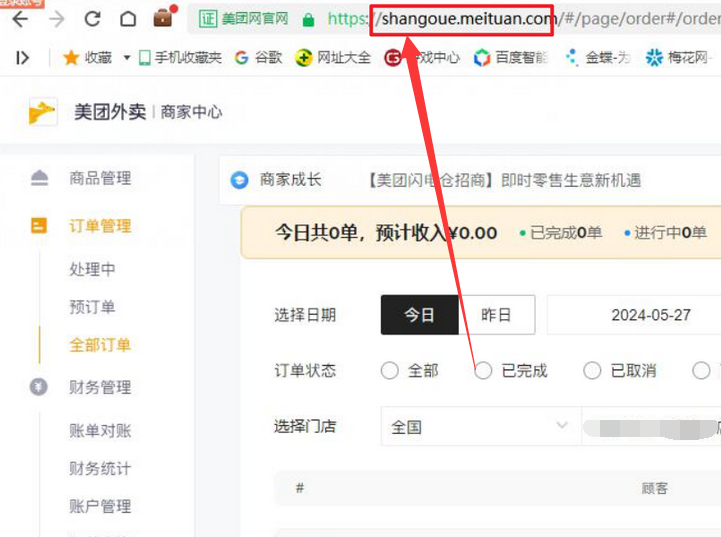Viewport: 721px width, 537px height.
Task: Open the 美团闪电仓招商 announcement link
Action: [504, 180]
